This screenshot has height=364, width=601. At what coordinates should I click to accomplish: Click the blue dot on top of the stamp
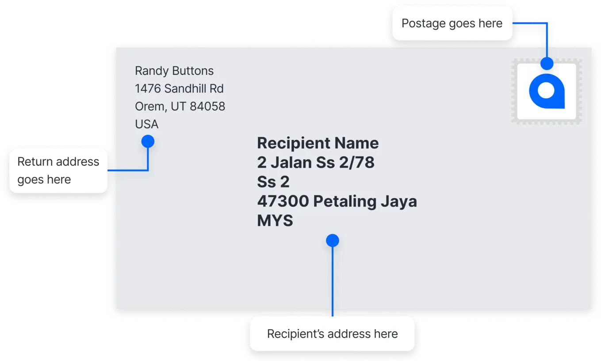(x=547, y=63)
